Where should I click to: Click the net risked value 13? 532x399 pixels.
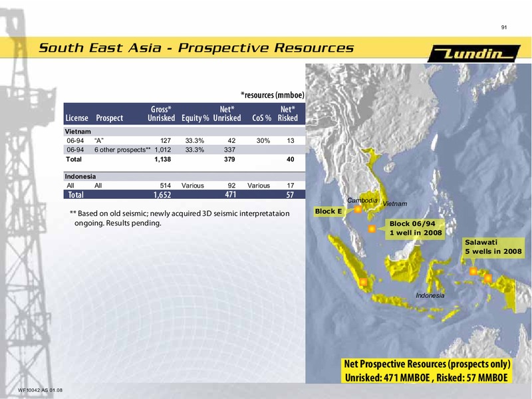[x=291, y=140]
